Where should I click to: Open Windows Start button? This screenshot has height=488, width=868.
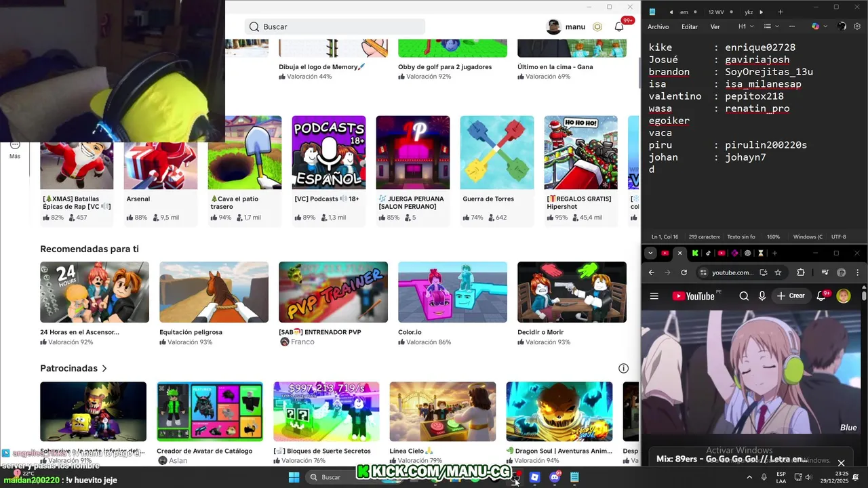[x=294, y=477]
